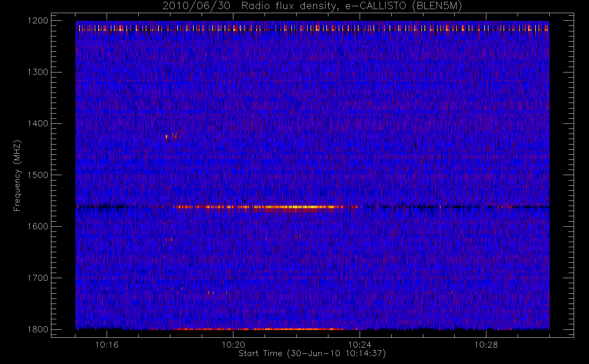Image resolution: width=589 pixels, height=364 pixels.
Task: Select the 1500 frequency tick label
Action: coord(38,175)
